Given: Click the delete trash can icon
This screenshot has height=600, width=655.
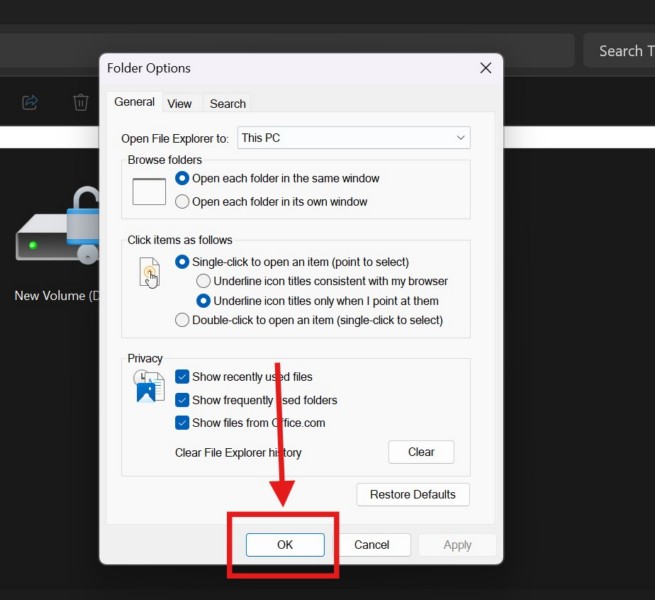Looking at the screenshot, I should point(81,102).
